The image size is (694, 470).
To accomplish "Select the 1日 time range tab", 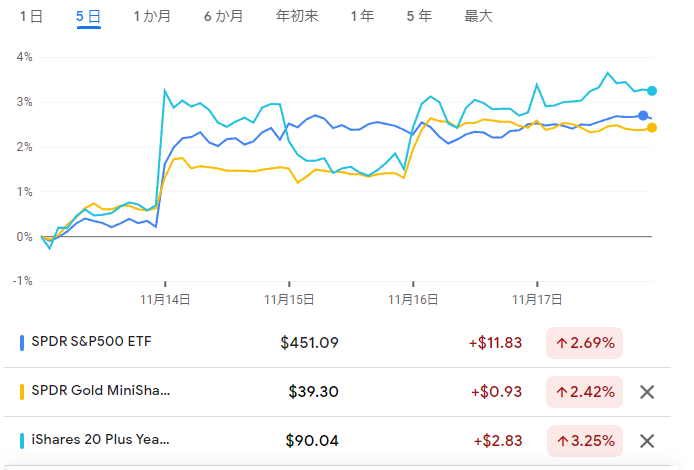I will click(x=31, y=16).
